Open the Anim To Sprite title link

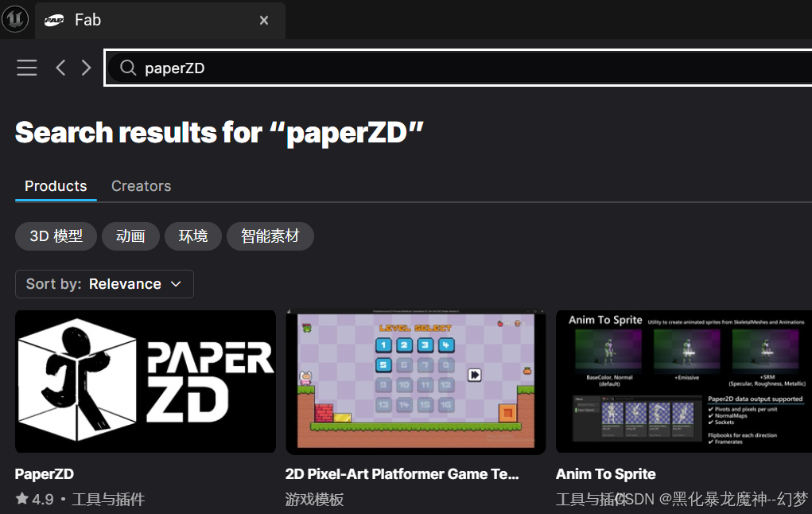point(606,474)
